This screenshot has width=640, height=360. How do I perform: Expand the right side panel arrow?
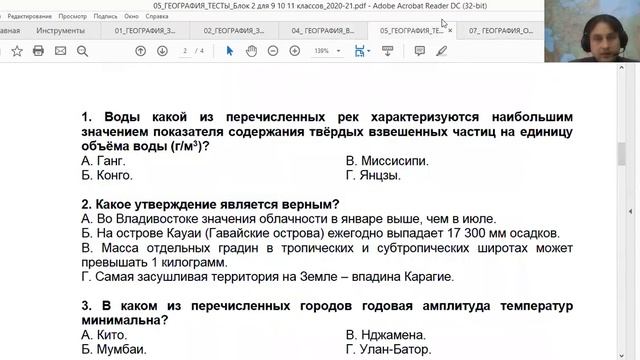tap(631, 211)
